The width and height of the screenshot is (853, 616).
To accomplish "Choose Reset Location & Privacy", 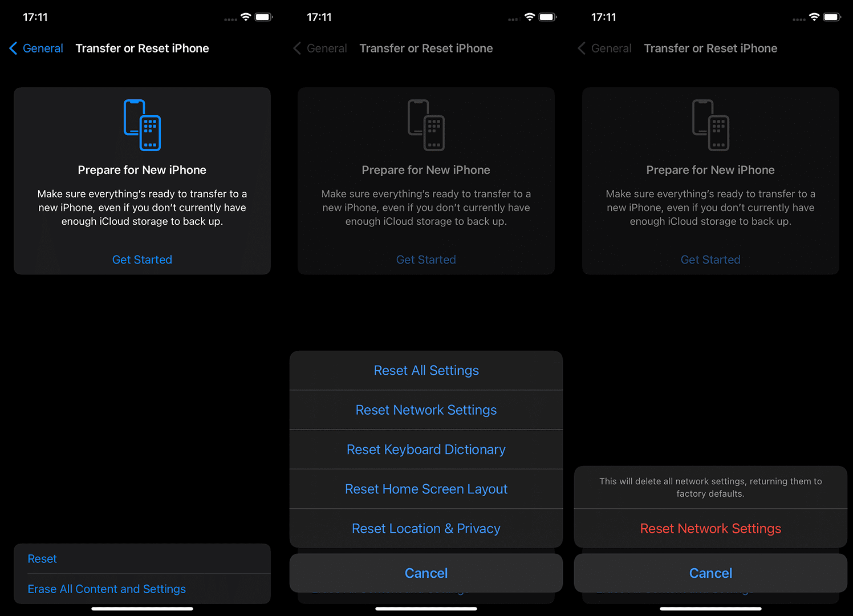I will coord(426,529).
